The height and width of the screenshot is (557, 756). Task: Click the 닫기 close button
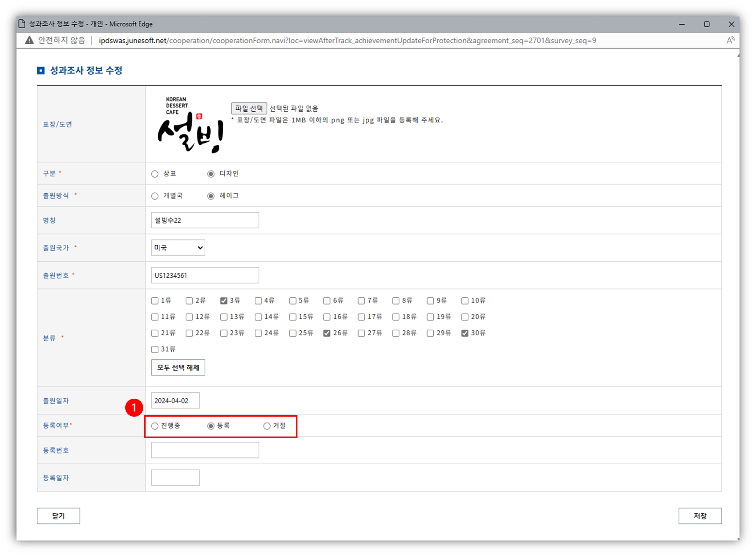tap(58, 516)
